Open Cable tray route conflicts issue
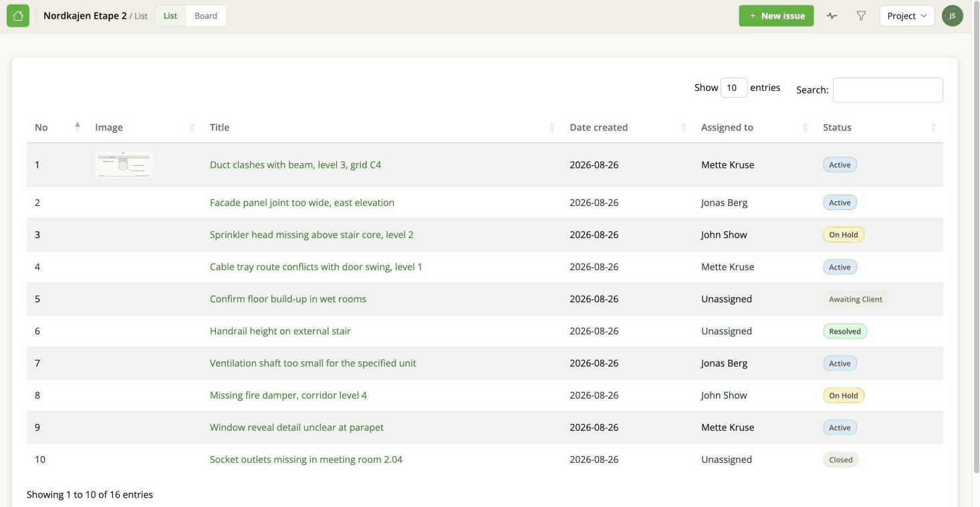Screen dimensions: 980x507 coord(316,267)
